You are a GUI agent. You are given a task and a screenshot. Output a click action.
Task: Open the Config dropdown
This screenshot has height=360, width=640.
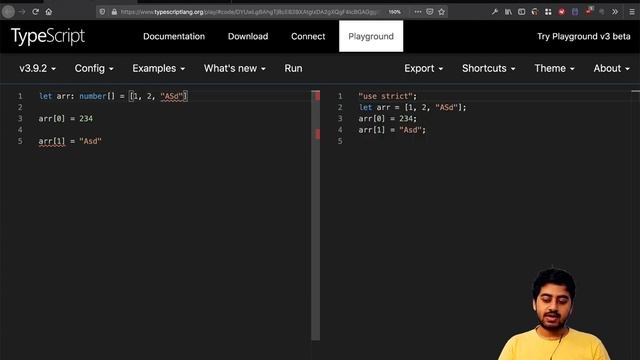(94, 68)
